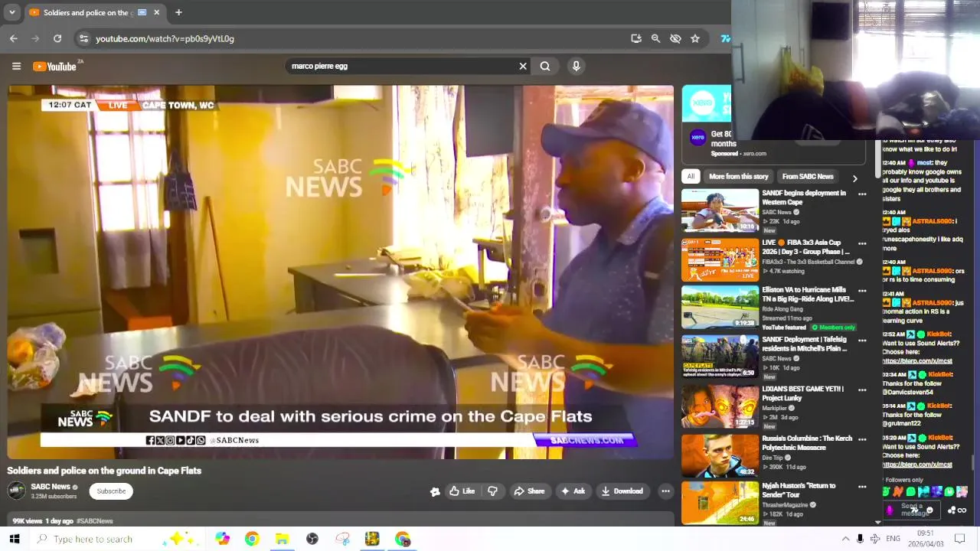Screen dimensions: 980x551
Task: Open options for LIXIAN'S BEST GAME video
Action: [862, 390]
